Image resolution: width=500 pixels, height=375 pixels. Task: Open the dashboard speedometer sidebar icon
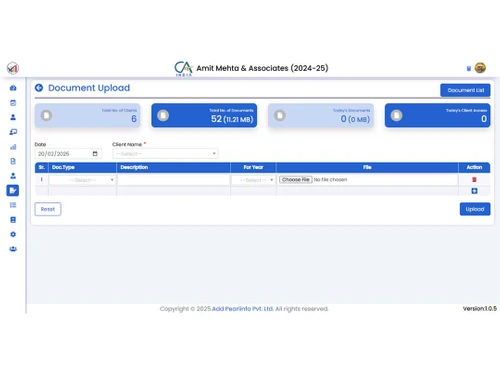pyautogui.click(x=13, y=88)
